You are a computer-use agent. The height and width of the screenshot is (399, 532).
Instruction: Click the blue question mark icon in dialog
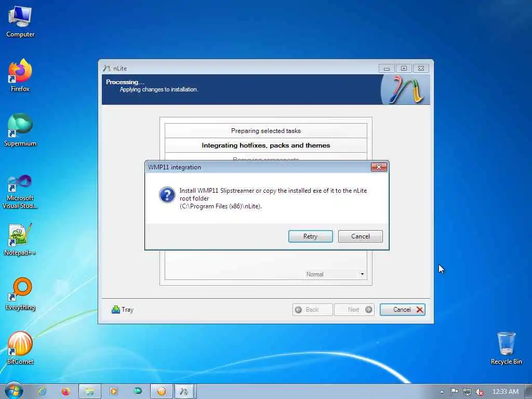167,195
